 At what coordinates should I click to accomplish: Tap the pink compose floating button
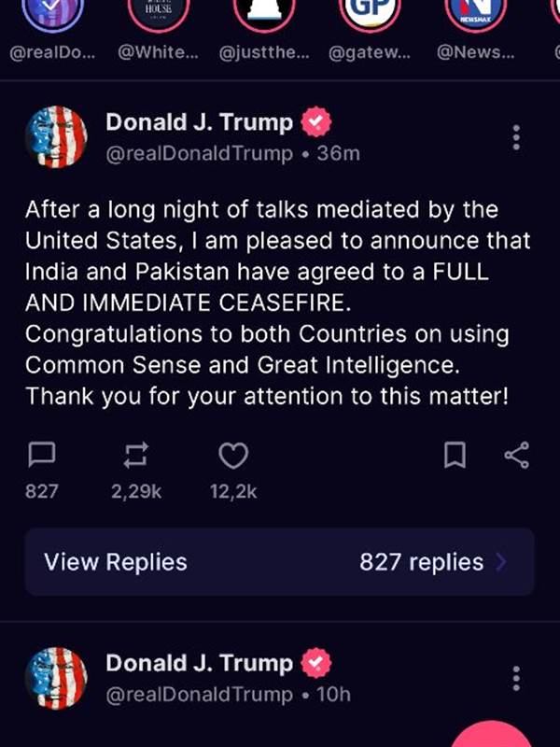click(492, 734)
